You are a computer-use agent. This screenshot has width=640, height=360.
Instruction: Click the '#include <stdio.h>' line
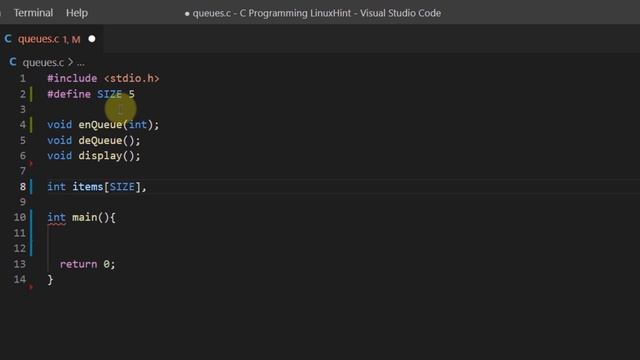pyautogui.click(x=103, y=78)
